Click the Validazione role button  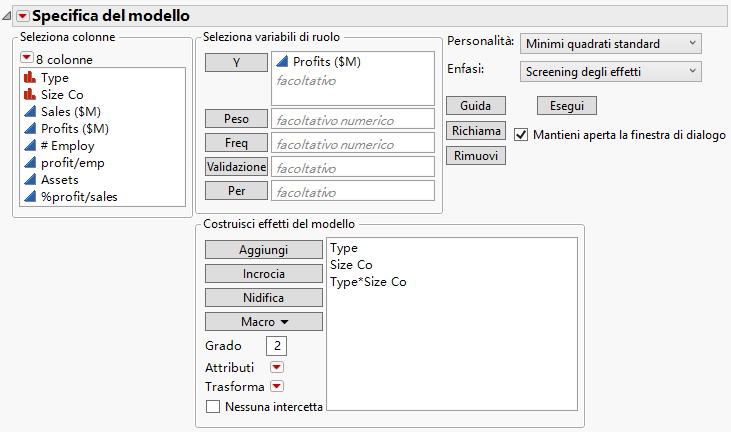[236, 167]
